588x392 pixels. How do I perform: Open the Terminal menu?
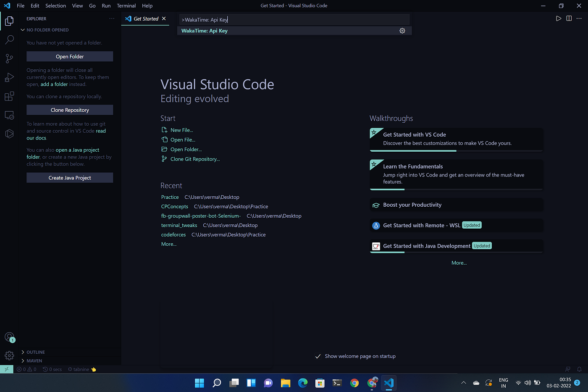click(x=126, y=5)
